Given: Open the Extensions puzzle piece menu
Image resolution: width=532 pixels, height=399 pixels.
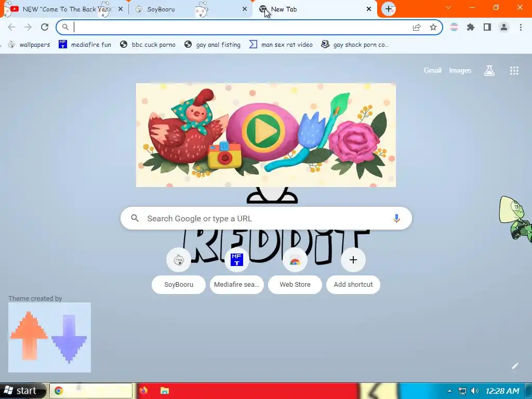Looking at the screenshot, I should [471, 27].
